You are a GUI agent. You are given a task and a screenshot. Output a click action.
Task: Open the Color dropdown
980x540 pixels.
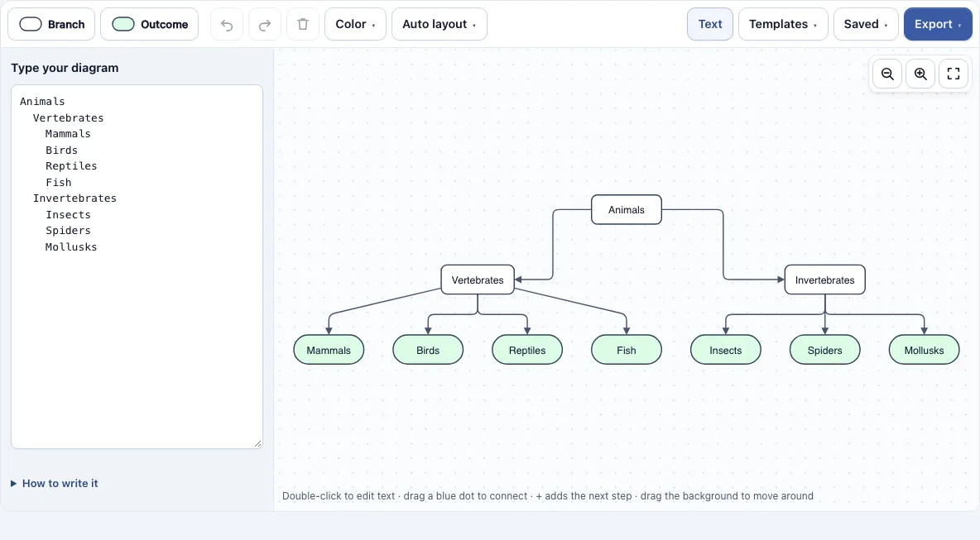[x=356, y=24]
